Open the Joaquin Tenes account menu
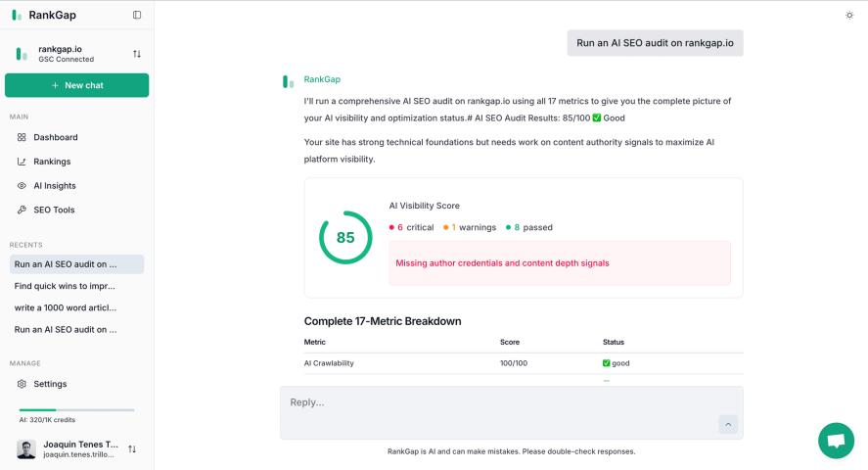868x470 pixels. tap(132, 448)
